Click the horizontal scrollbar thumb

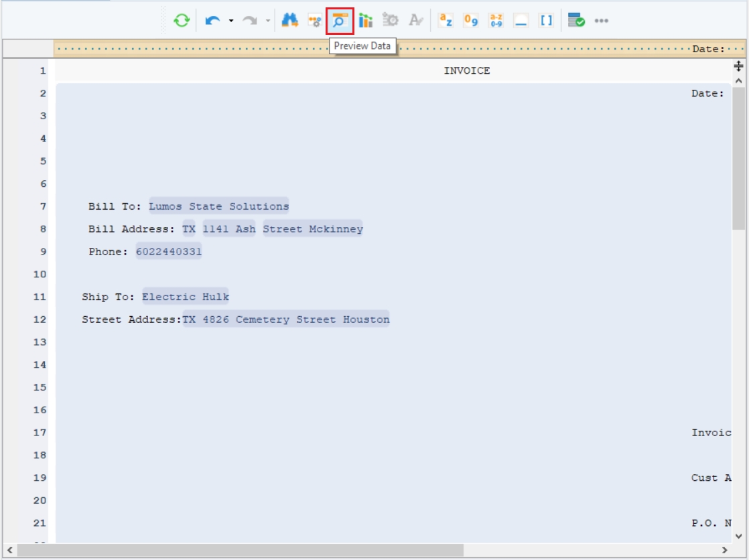coord(241,550)
